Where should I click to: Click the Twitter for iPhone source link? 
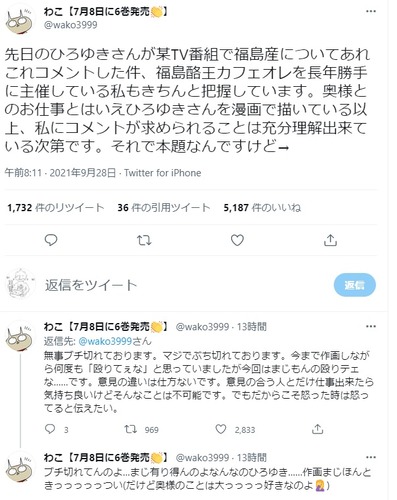click(163, 173)
